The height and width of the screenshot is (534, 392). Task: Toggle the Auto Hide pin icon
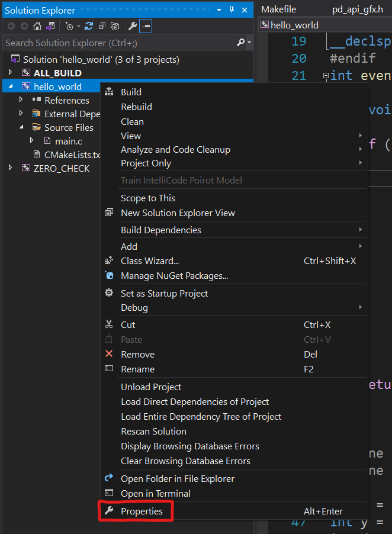(232, 10)
